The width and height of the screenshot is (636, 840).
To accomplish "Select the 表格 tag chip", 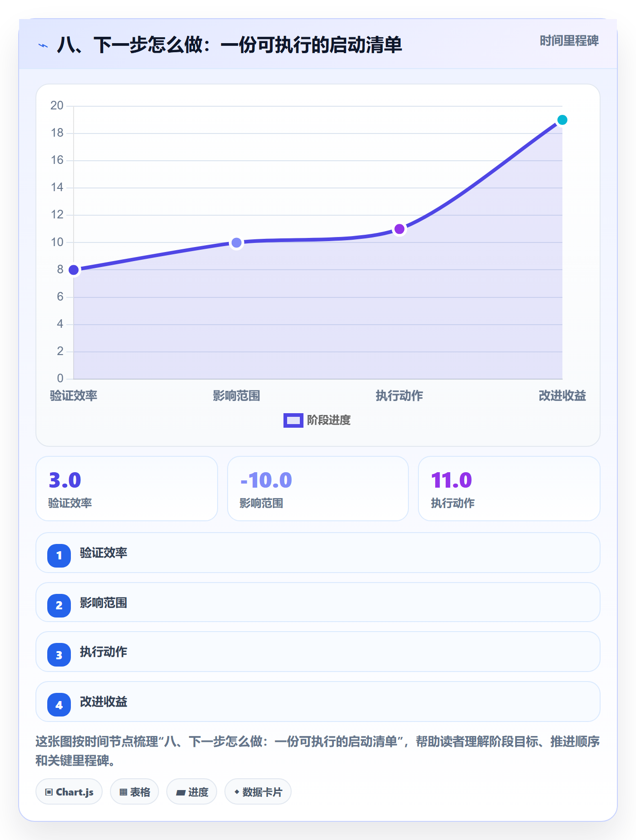I will (134, 792).
